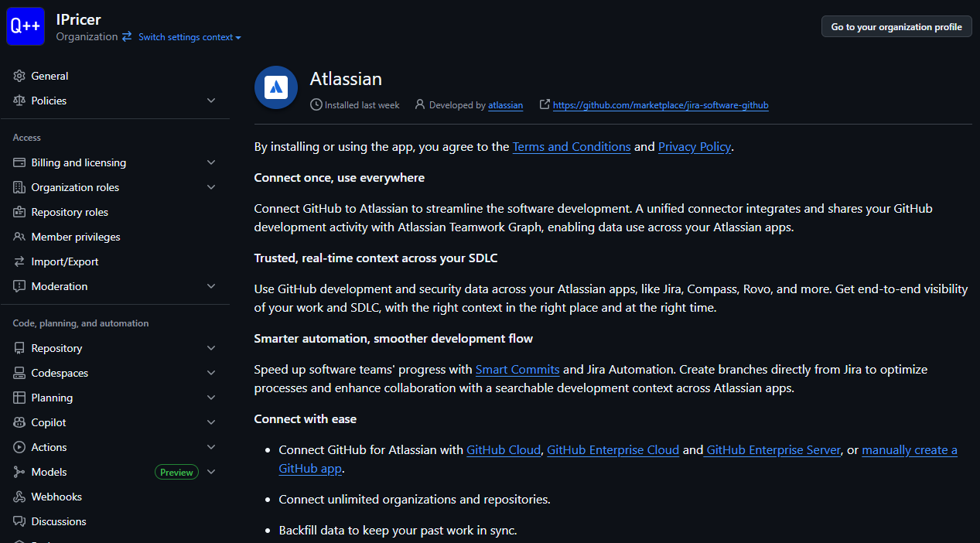
Task: Click the Repository repo icon in sidebar
Action: [x=19, y=348]
